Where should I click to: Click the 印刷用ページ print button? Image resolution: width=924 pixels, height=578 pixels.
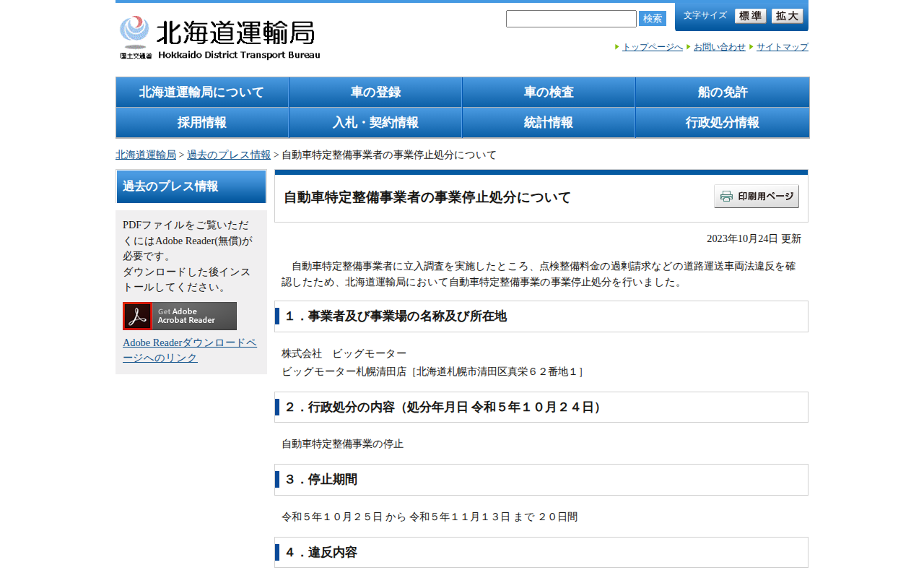[757, 197]
